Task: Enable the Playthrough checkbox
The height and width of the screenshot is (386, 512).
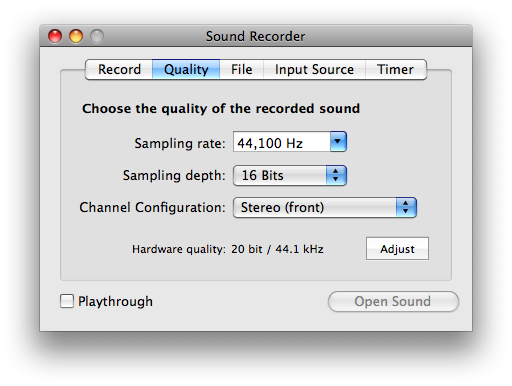Action: (x=67, y=301)
